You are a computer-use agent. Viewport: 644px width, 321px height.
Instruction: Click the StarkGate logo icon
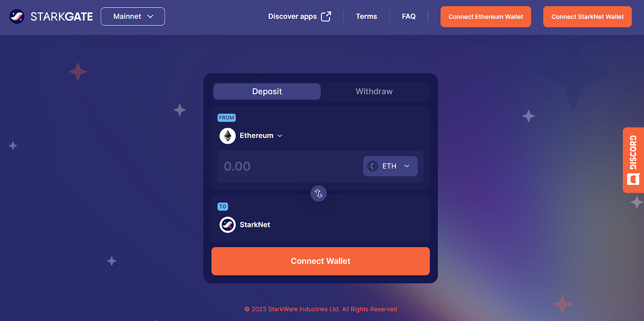[17, 16]
